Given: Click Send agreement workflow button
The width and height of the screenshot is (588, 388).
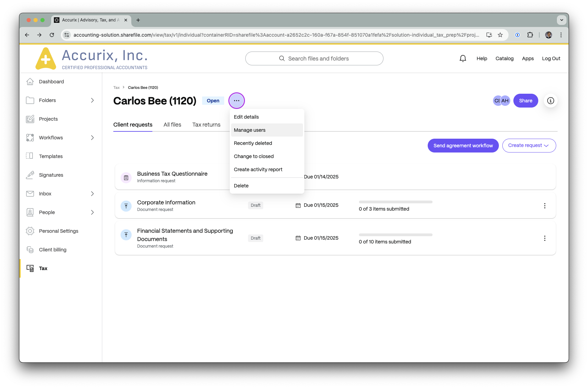Looking at the screenshot, I should [463, 146].
